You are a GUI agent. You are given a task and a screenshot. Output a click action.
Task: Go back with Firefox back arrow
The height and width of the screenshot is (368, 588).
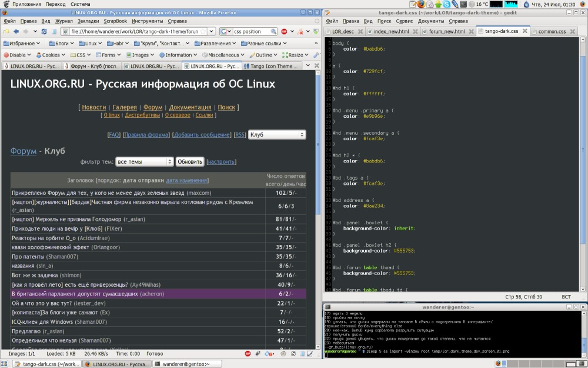tap(16, 32)
